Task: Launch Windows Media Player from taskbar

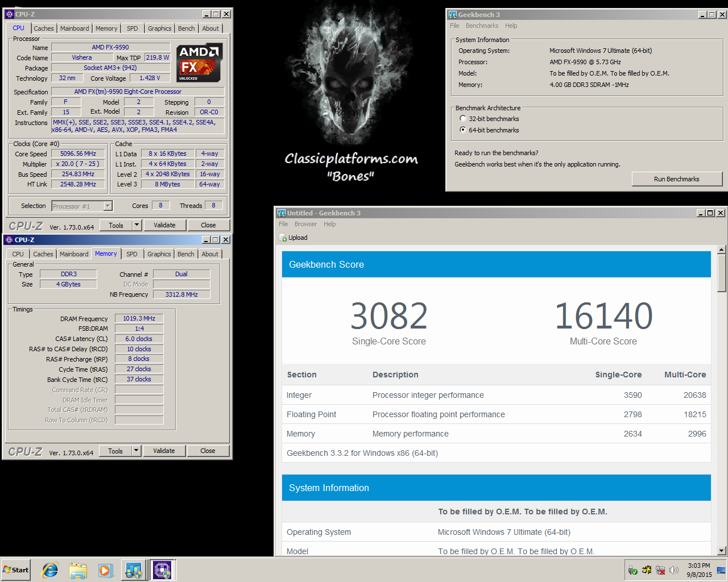Action: 105,570
